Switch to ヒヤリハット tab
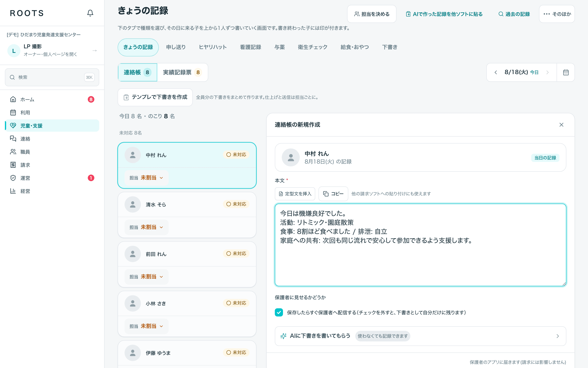 (x=213, y=47)
